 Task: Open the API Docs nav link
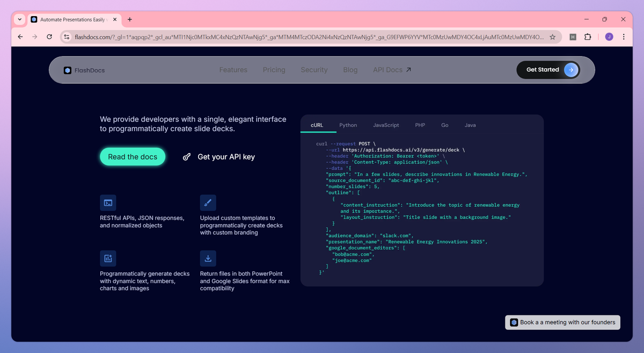tap(392, 70)
